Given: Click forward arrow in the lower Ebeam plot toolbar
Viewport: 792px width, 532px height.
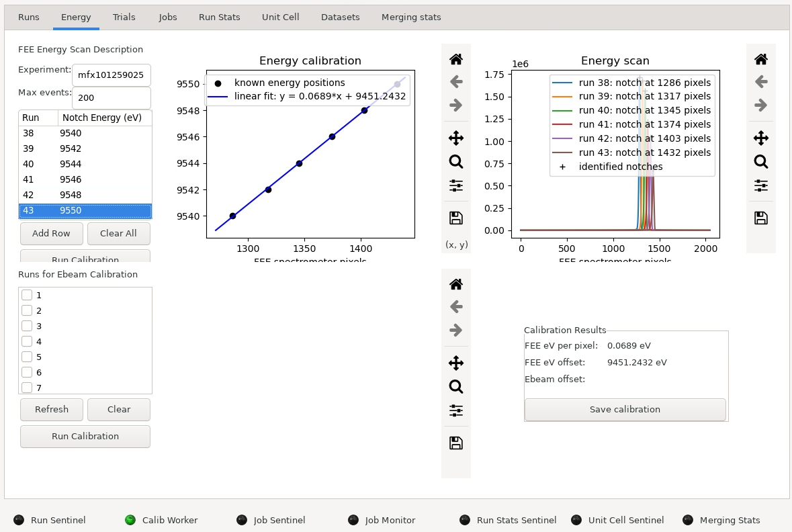Looking at the screenshot, I should (x=455, y=330).
